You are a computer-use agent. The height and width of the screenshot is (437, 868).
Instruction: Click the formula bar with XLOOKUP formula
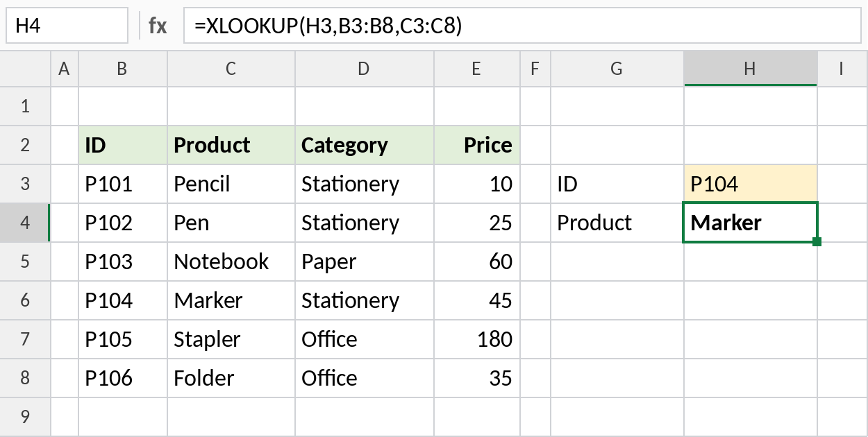click(522, 26)
